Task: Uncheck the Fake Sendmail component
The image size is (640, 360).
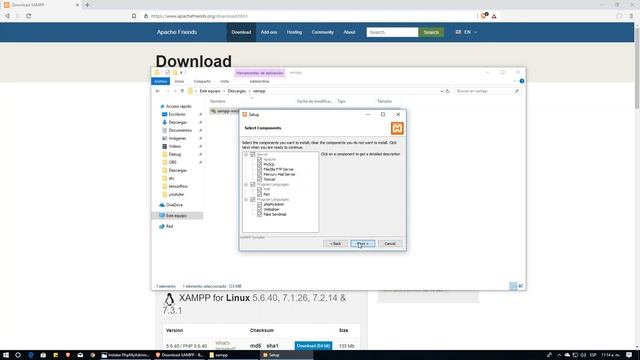Action: (259, 214)
